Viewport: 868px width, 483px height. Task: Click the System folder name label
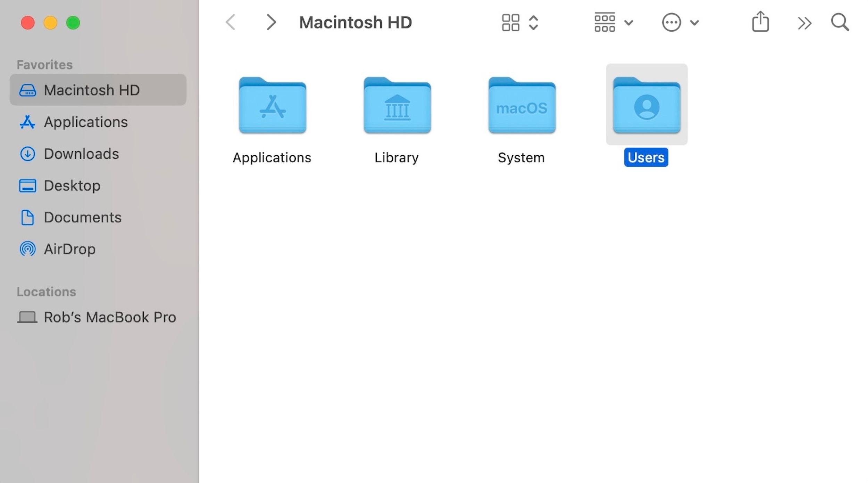[521, 158]
